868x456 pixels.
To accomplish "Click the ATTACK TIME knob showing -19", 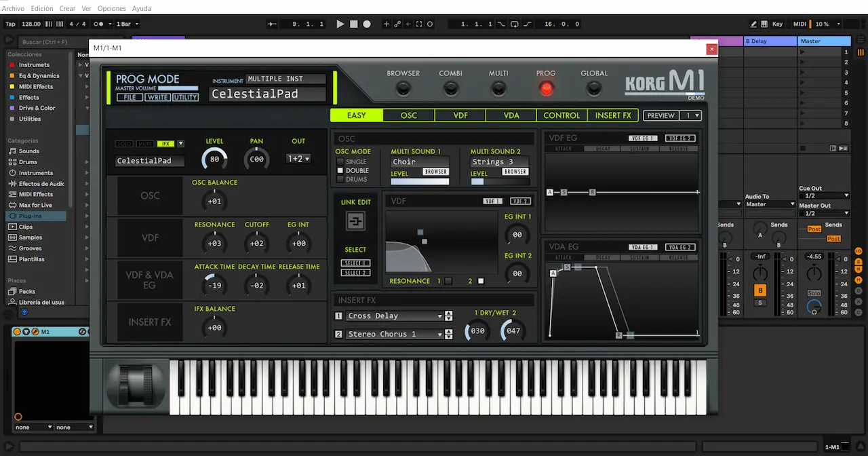I will point(214,286).
